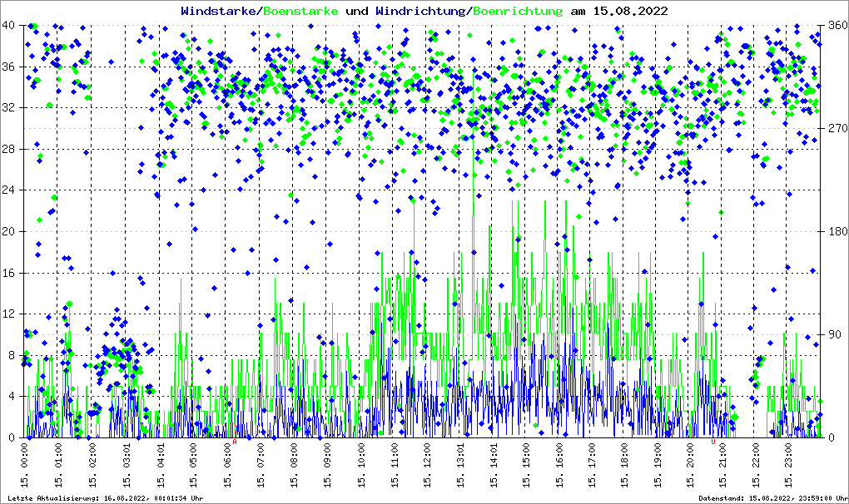
Task: Click the green 'Boenrichtung' title label
Action: tap(518, 11)
